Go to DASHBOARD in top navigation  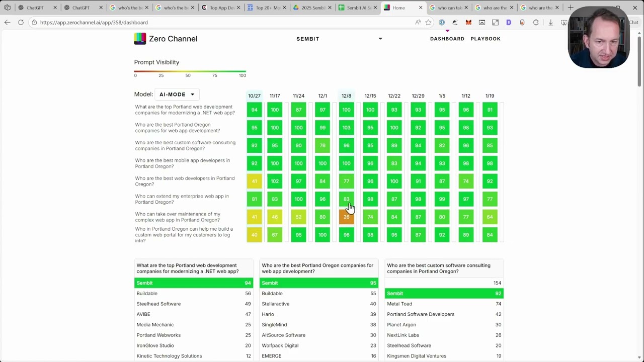click(447, 39)
